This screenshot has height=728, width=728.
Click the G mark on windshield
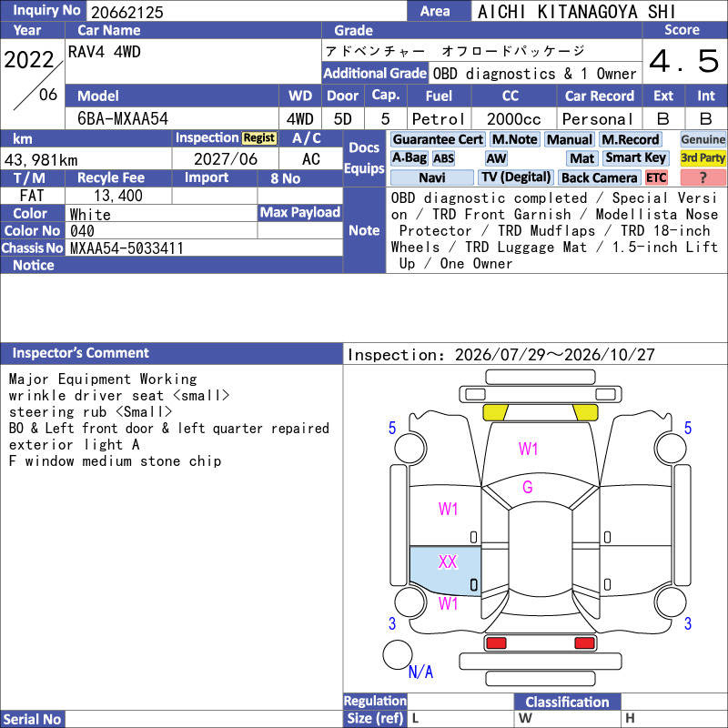(528, 487)
